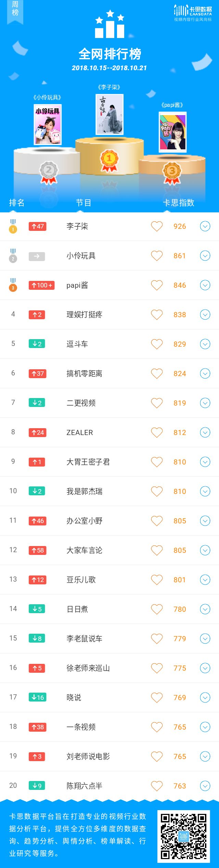Click the unchanged arrow badge for 小伶玩具
This screenshot has height=868, width=219.
click(x=37, y=256)
